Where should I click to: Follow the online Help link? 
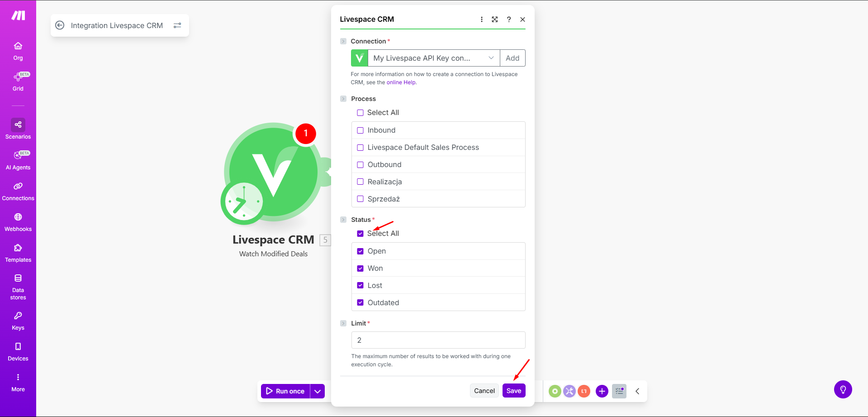[x=401, y=82]
